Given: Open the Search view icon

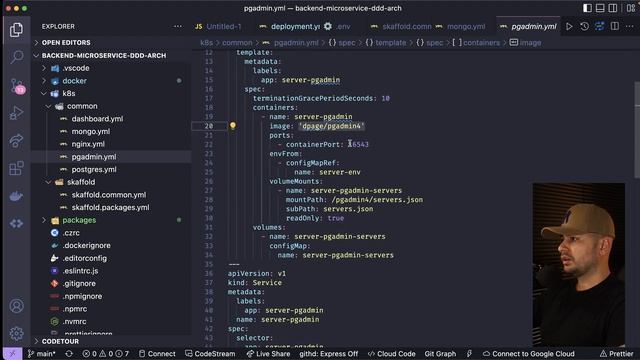Looking at the screenshot, I should click(x=16, y=57).
